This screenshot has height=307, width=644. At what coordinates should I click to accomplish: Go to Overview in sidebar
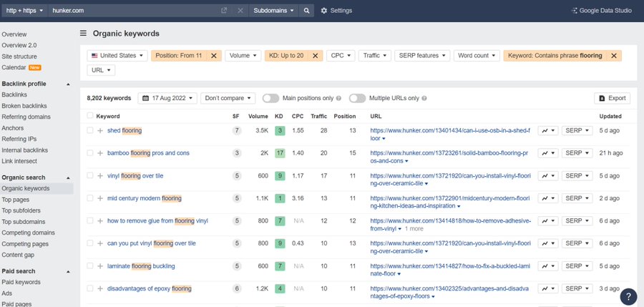(x=14, y=34)
